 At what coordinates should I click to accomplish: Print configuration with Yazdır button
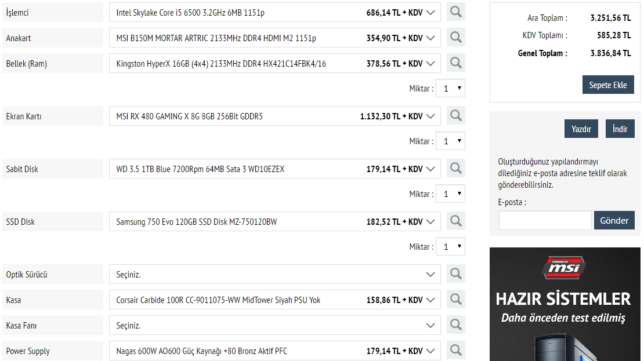tap(581, 129)
